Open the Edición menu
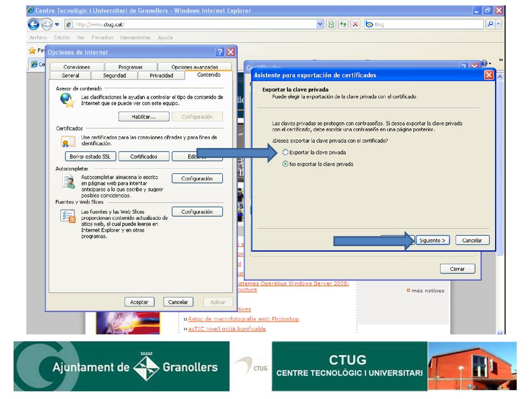The height and width of the screenshot is (399, 532). [62, 37]
